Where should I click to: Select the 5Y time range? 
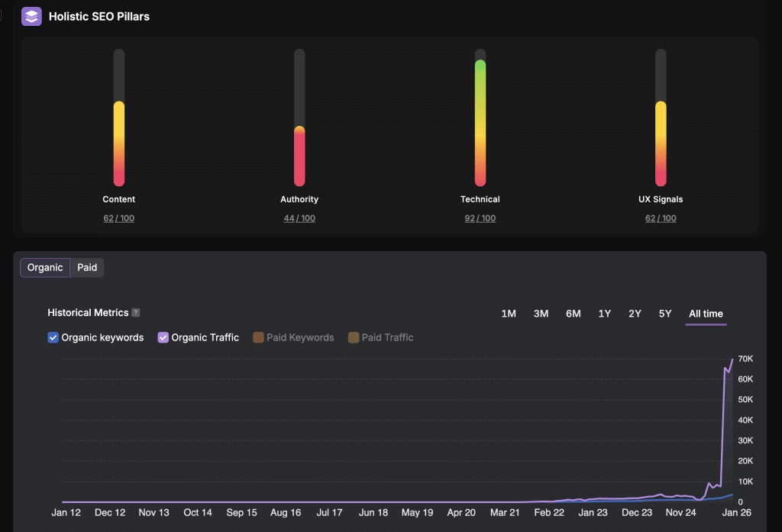[x=664, y=313]
